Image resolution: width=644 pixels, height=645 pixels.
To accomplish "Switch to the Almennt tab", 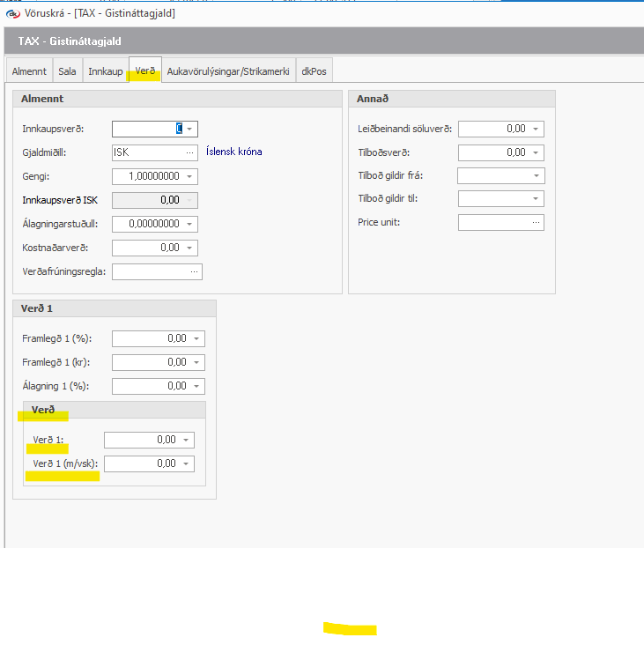I will [29, 71].
